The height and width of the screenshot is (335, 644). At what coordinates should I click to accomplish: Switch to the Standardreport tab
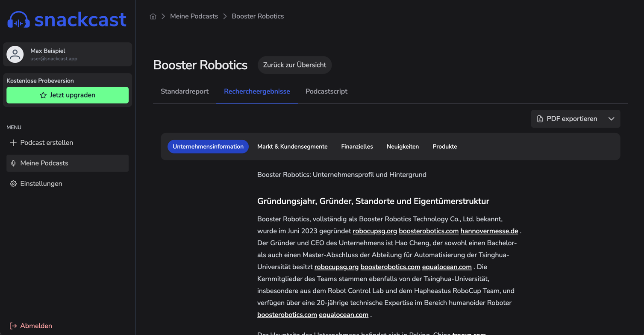(185, 91)
